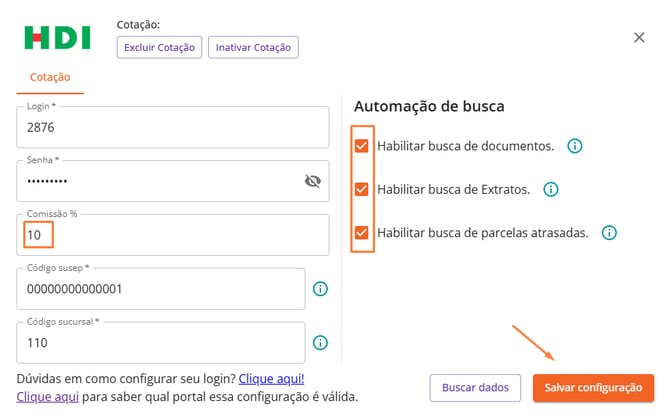The height and width of the screenshot is (419, 670).
Task: Close the configuration dialog with X
Action: (x=640, y=37)
